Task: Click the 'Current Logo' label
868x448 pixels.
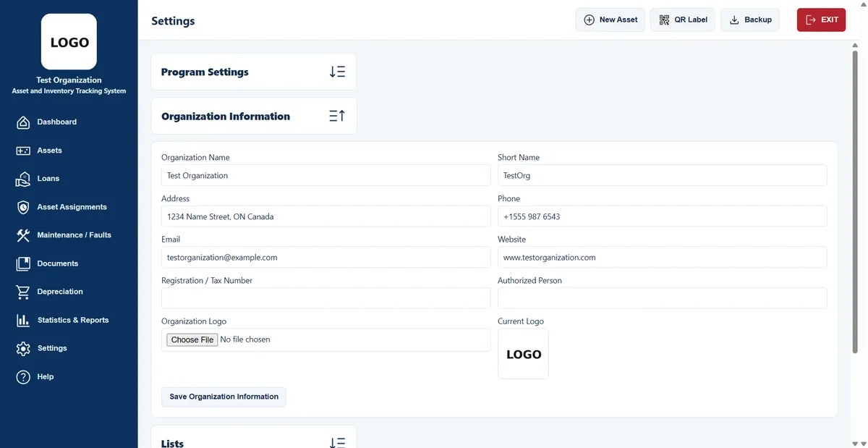Action: tap(521, 321)
